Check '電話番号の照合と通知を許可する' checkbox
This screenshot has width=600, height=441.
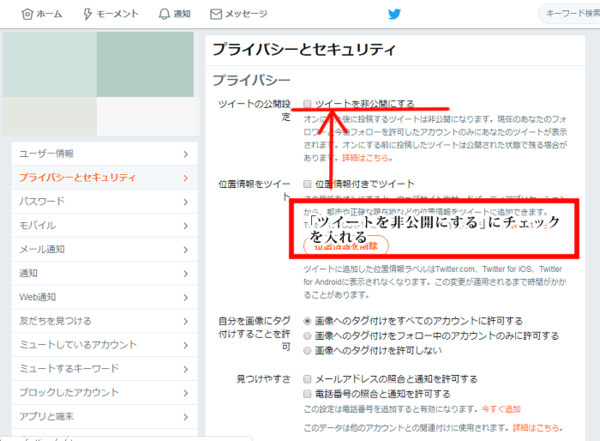307,394
